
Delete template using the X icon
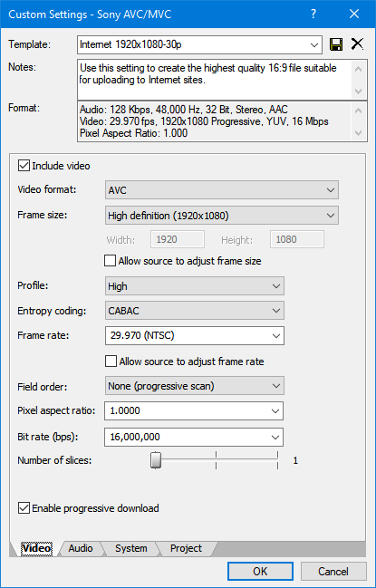pyautogui.click(x=357, y=44)
